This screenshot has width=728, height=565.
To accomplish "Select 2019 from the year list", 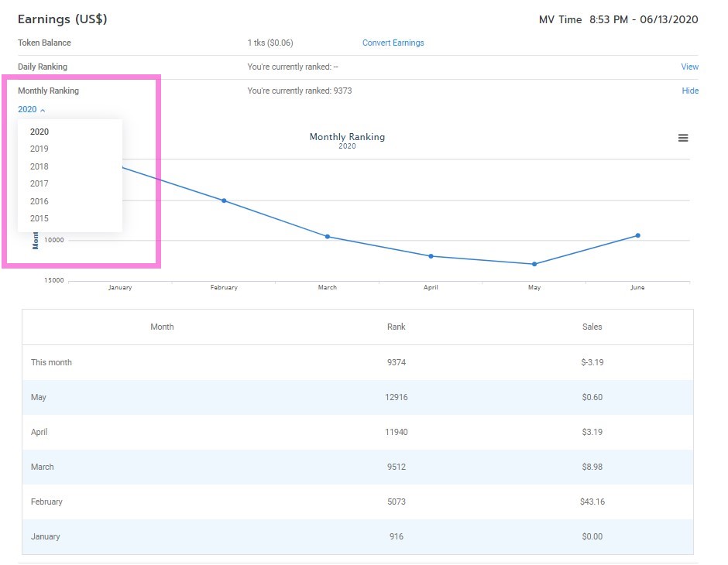I will [39, 149].
